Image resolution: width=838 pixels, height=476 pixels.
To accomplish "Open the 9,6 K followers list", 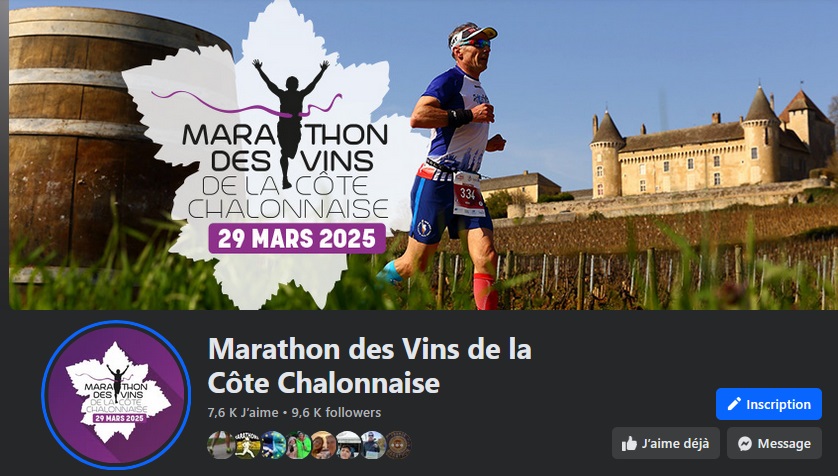I will point(336,412).
